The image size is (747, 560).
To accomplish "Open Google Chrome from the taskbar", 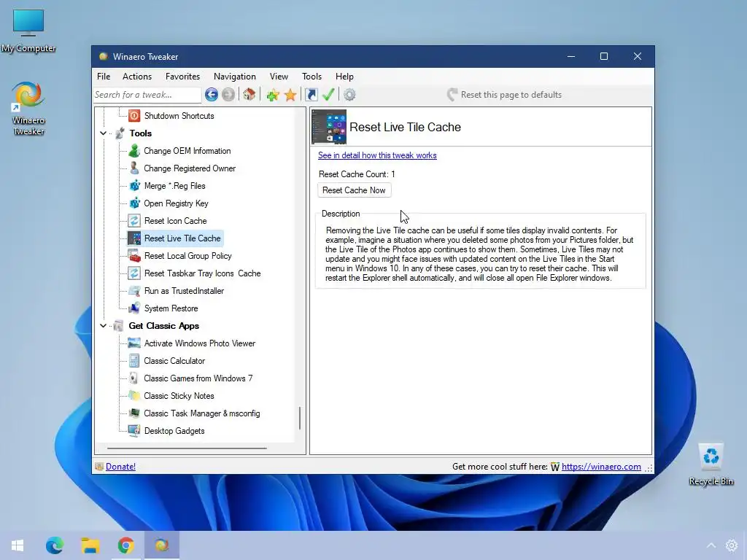I will (x=125, y=545).
